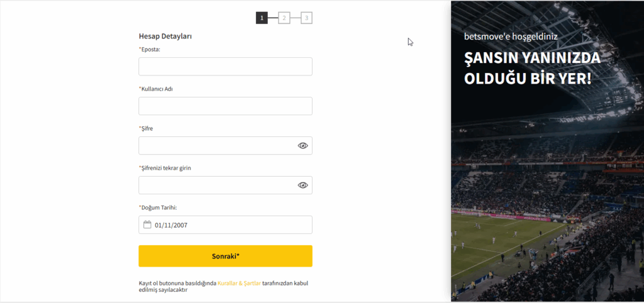Show password using the Şifre eye icon
The height and width of the screenshot is (303, 644).
tap(303, 146)
